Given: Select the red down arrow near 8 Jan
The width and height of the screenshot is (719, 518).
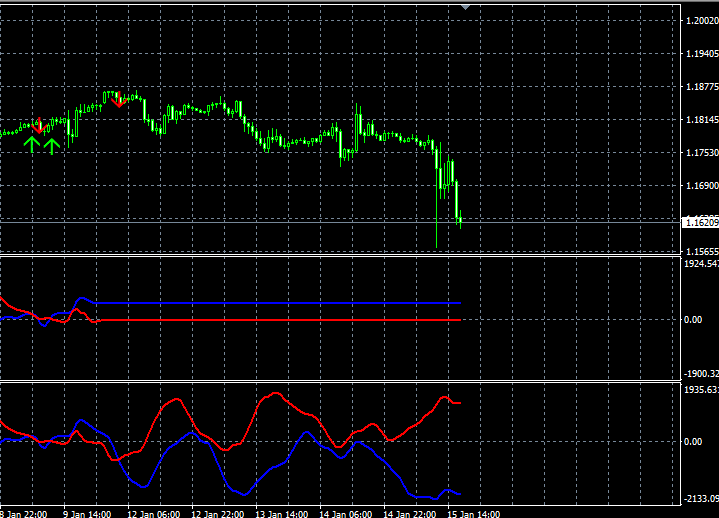Looking at the screenshot, I should tap(39, 126).
